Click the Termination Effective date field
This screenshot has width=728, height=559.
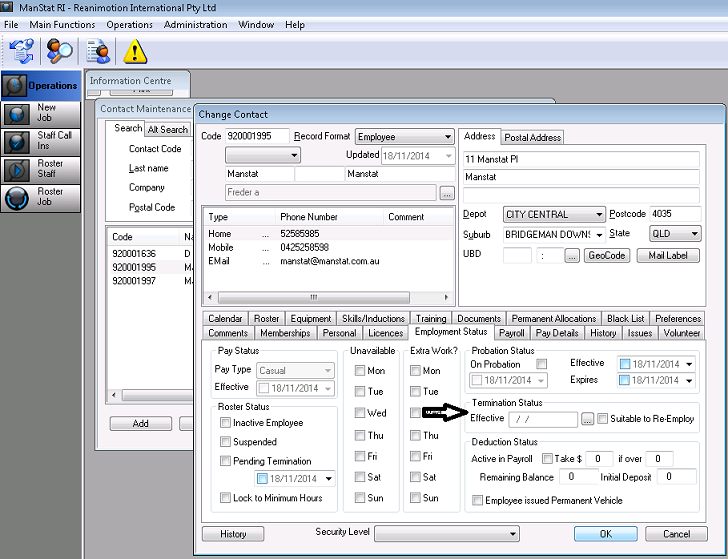click(542, 420)
